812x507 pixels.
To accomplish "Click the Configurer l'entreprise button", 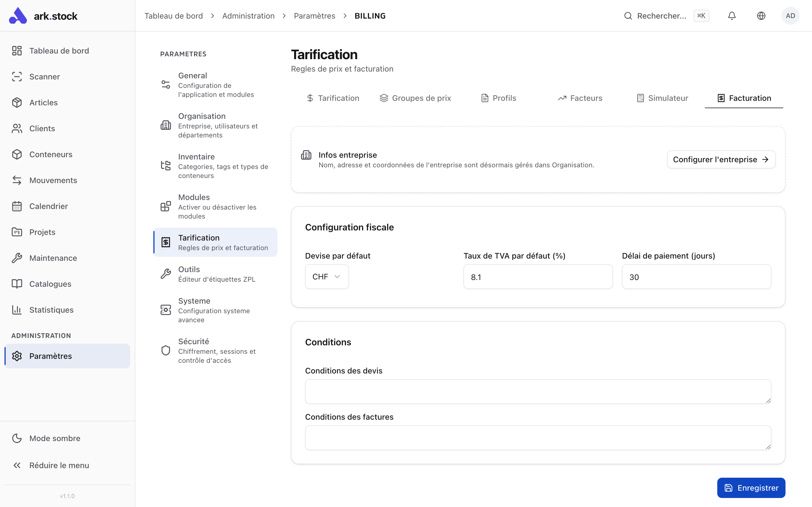I will click(x=721, y=159).
